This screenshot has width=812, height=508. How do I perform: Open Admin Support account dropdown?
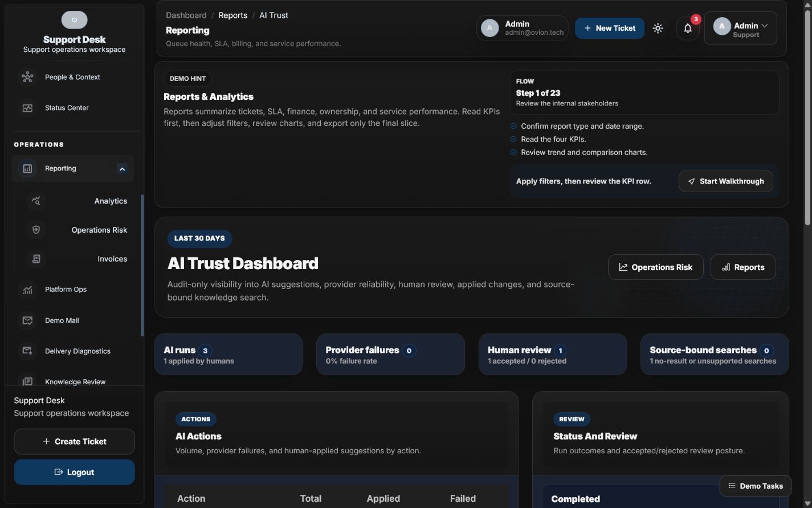741,28
